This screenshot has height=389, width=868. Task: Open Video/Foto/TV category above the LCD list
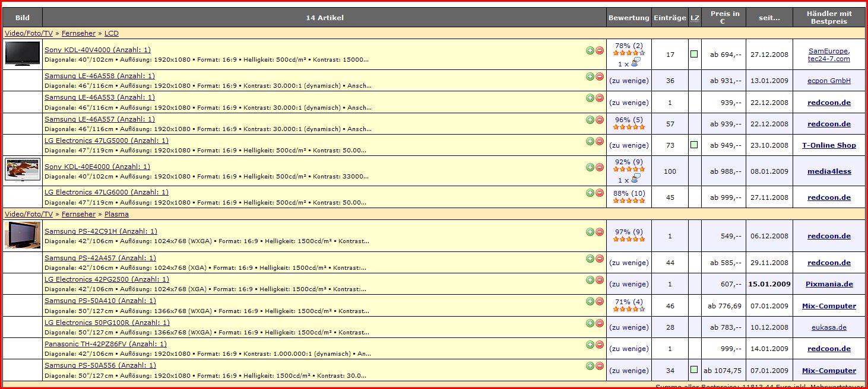pos(28,33)
